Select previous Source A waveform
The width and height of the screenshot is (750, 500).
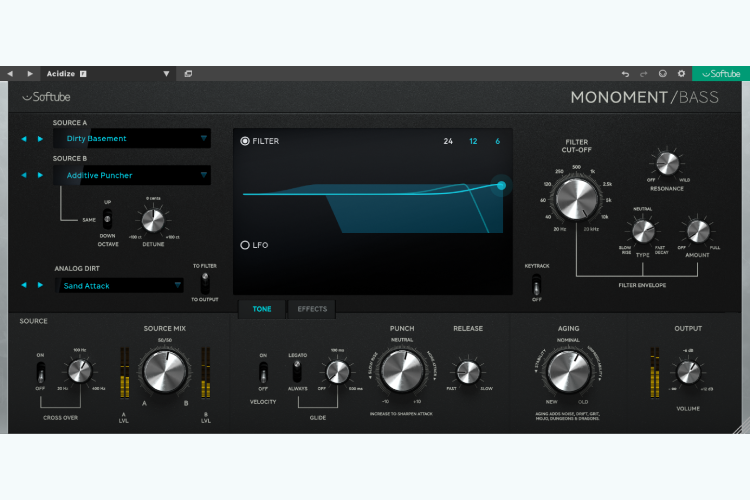tap(24, 139)
